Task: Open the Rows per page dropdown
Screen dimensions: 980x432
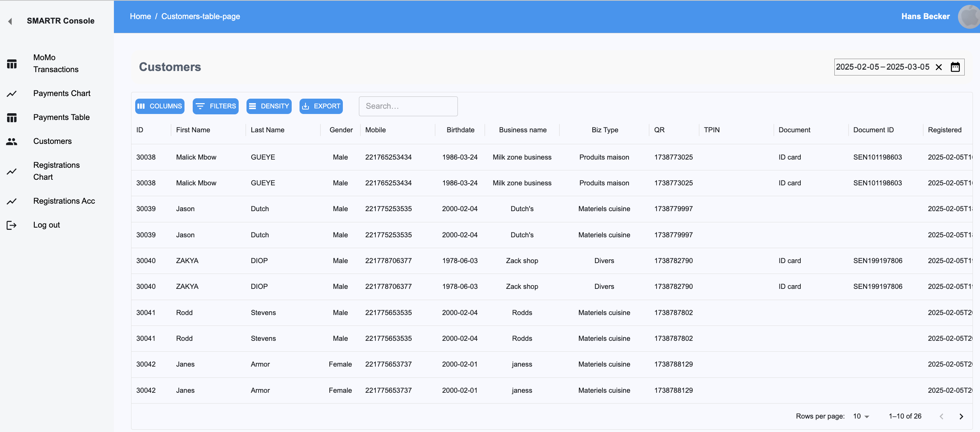Action: (x=861, y=416)
